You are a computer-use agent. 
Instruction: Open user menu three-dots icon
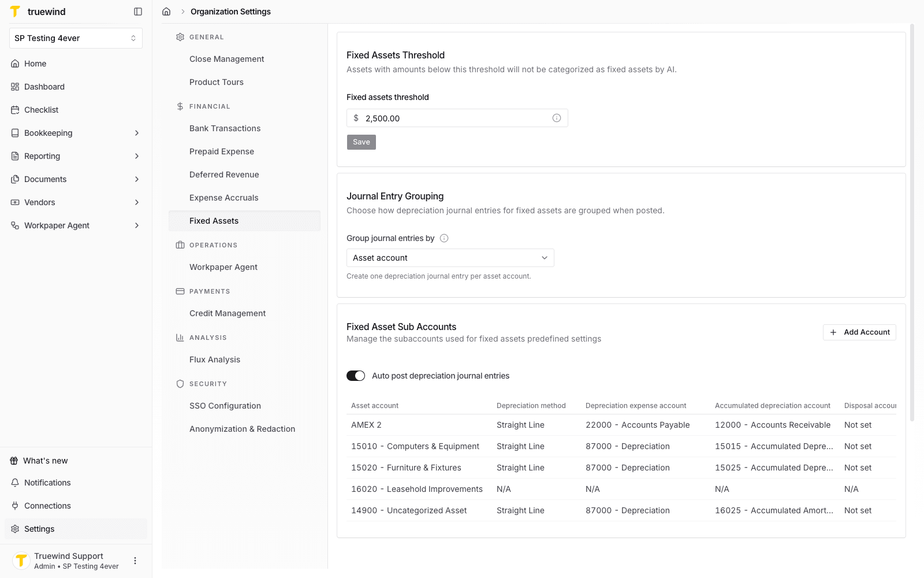[x=135, y=561]
